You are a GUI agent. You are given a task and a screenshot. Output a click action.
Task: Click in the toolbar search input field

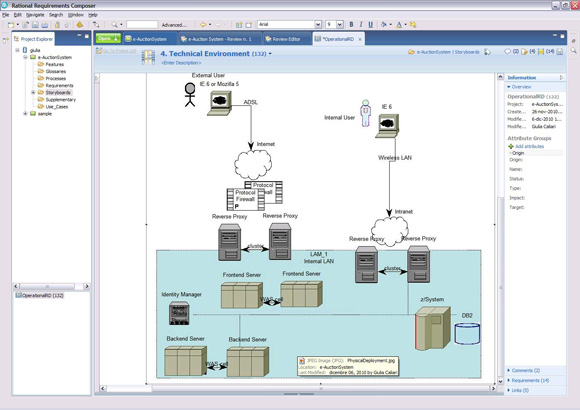click(x=142, y=25)
